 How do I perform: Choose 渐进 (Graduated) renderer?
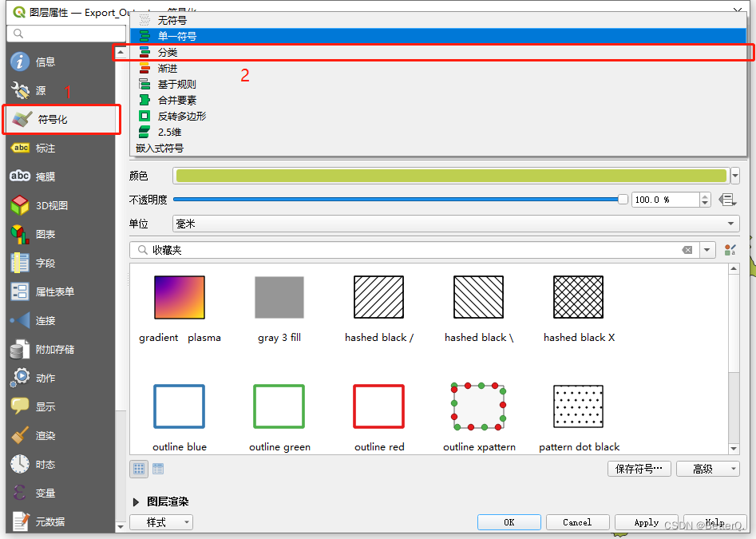pyautogui.click(x=438, y=68)
